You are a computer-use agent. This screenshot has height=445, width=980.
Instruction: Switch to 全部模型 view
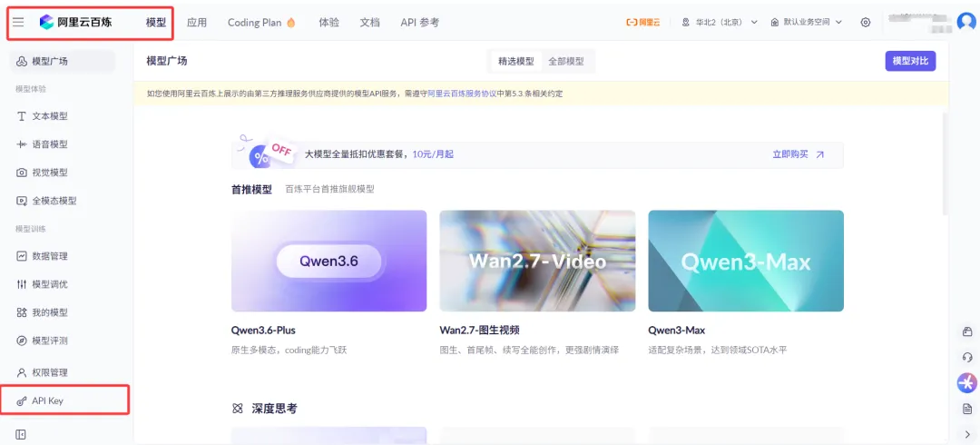click(566, 62)
